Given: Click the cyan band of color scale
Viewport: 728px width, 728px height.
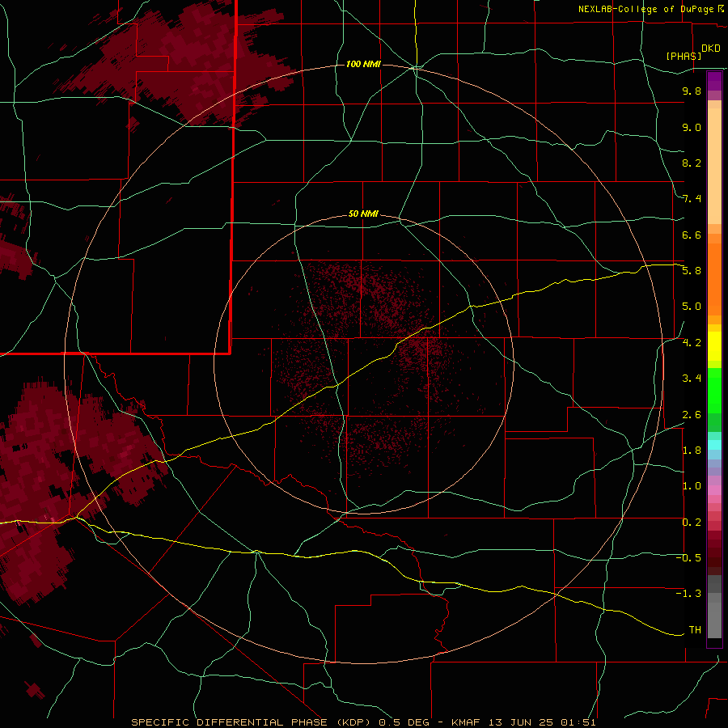Looking at the screenshot, I should tap(714, 445).
